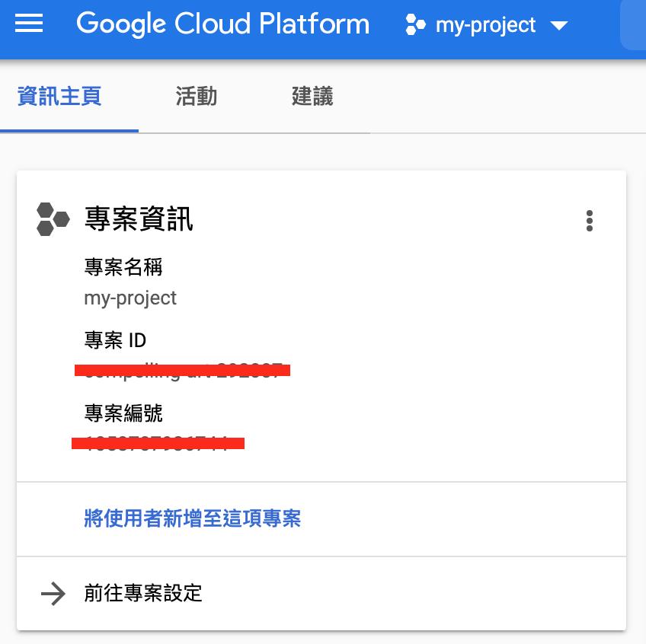The image size is (646, 644).
Task: Open the my-project selector dropdown
Action: 487,24
